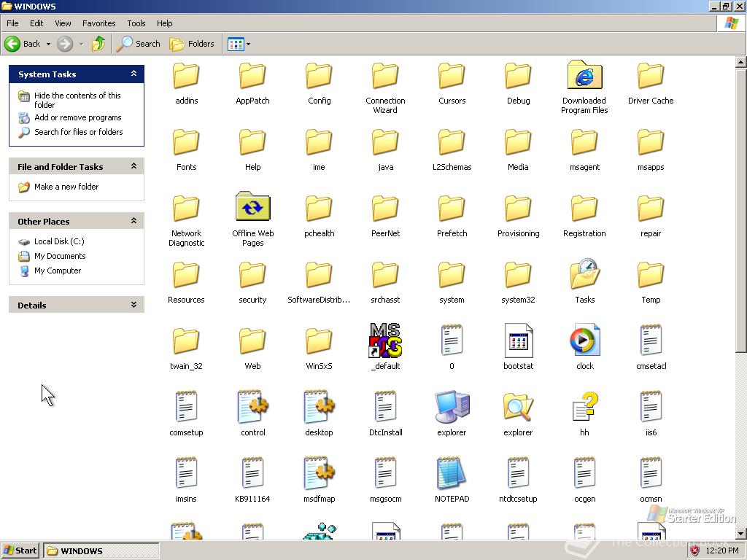Image resolution: width=747 pixels, height=560 pixels.
Task: Select the cmsetacl text file icon
Action: click(x=651, y=340)
